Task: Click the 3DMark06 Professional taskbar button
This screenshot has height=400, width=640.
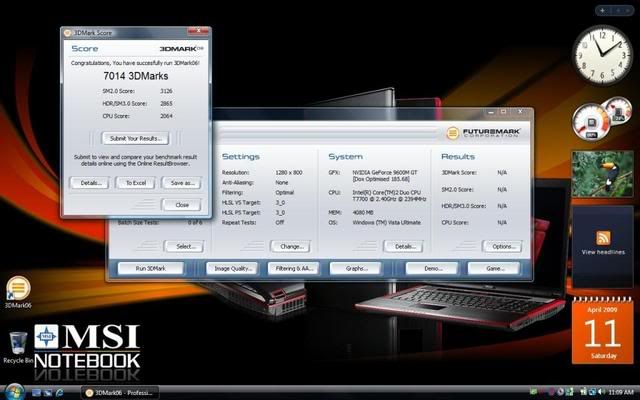Action: (119, 393)
